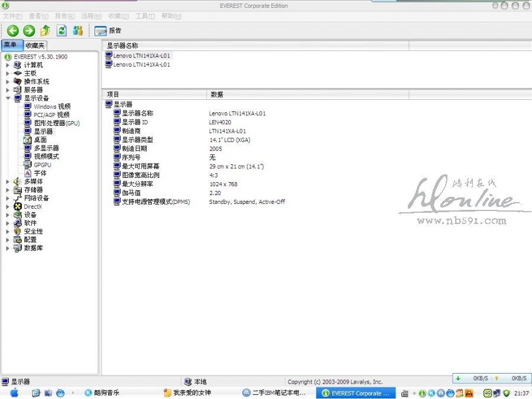Click the 数据 column header
532x399 pixels.
[x=217, y=95]
